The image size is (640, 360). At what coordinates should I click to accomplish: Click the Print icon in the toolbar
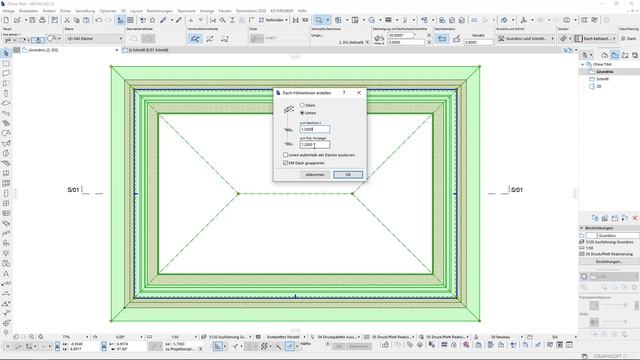pyautogui.click(x=42, y=20)
